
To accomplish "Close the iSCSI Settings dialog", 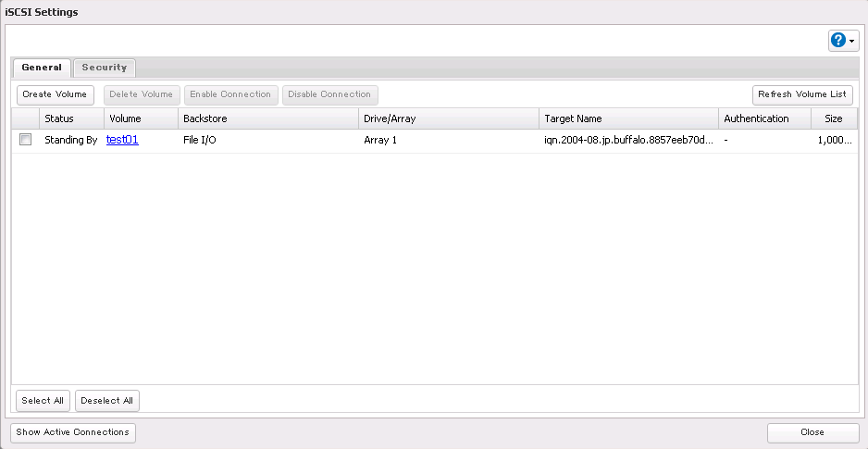I will 812,432.
